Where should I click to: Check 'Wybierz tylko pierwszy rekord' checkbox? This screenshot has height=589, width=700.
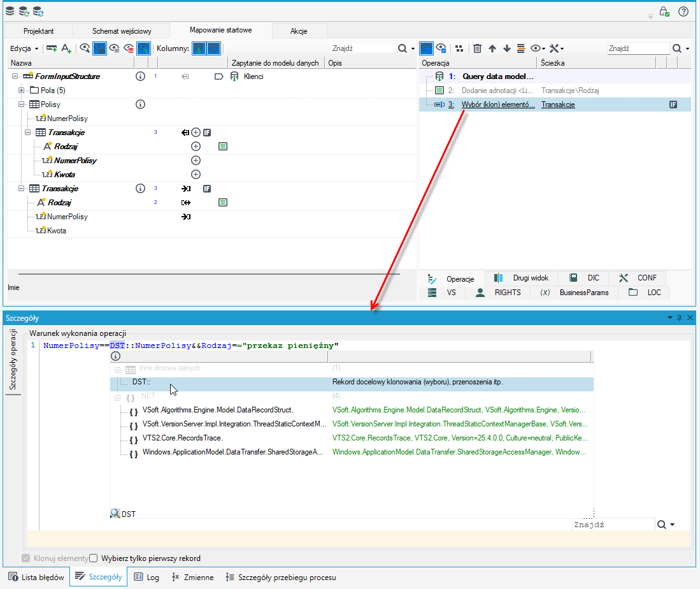(x=93, y=558)
